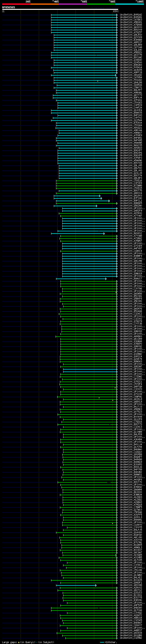
Task: Select the UniRef100_A9SRU3 label
Action: coord(131,148)
